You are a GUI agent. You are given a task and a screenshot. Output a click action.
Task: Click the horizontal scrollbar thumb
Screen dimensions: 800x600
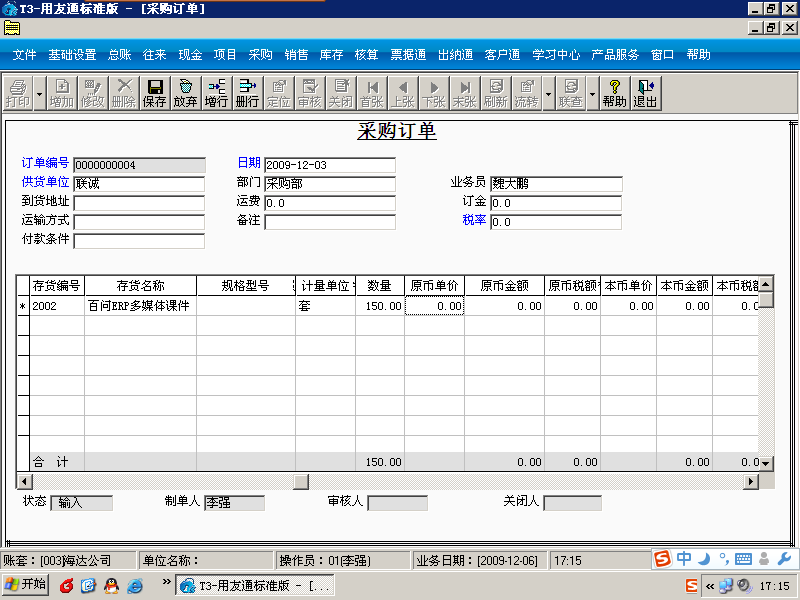301,481
